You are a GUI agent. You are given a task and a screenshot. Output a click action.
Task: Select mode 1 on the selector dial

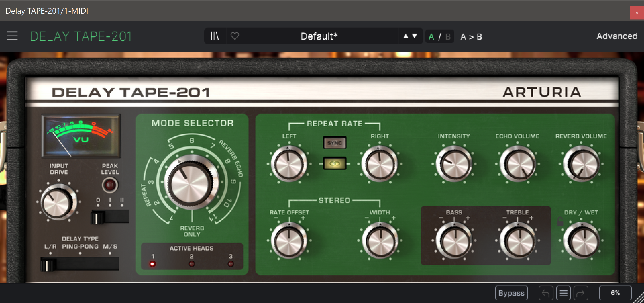(171, 218)
